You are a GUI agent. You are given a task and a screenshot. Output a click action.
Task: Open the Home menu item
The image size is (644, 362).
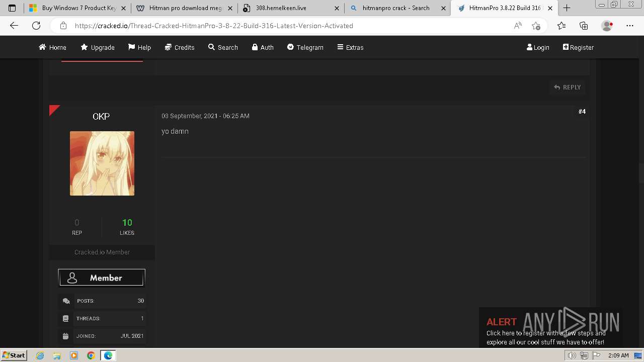tap(52, 47)
